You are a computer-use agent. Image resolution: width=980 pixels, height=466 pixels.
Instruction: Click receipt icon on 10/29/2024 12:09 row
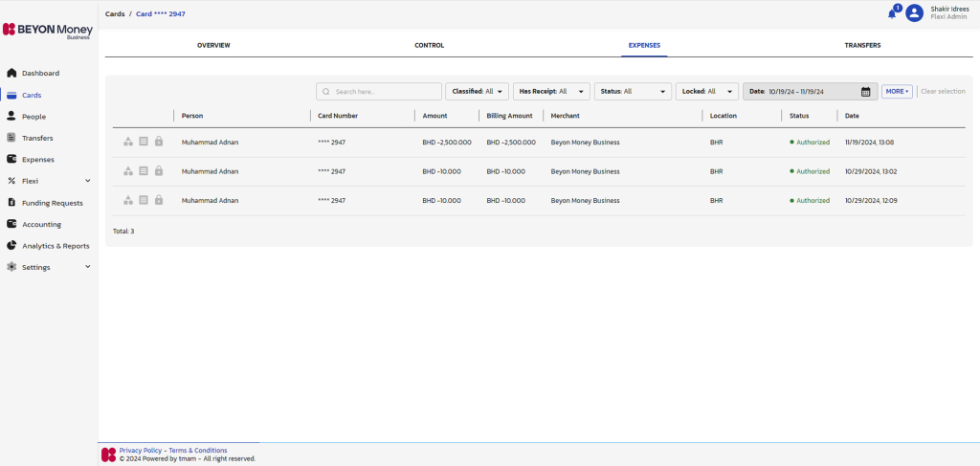point(144,200)
